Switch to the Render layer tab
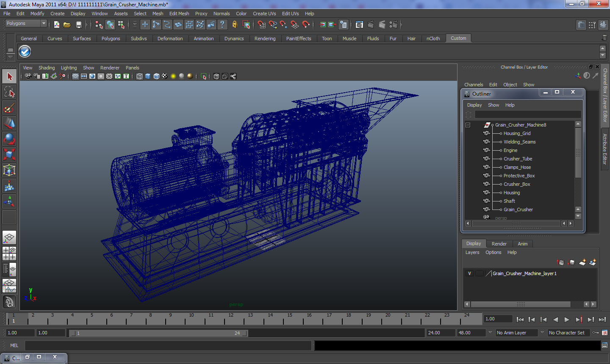This screenshot has width=610, height=364. click(x=499, y=244)
